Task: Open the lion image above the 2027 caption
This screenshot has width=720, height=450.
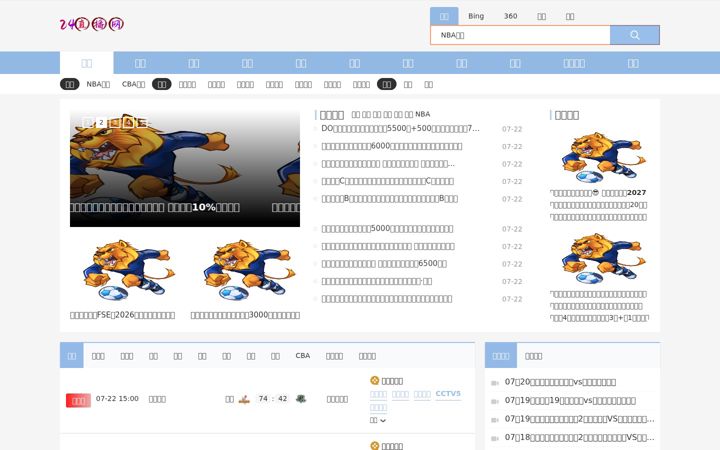Action: click(603, 158)
